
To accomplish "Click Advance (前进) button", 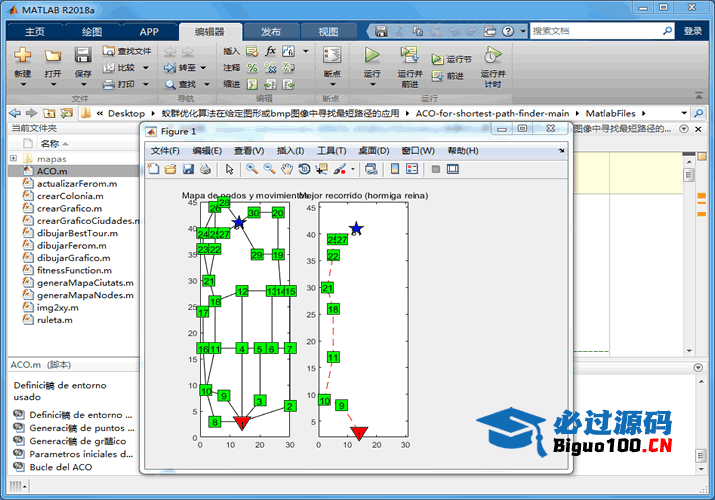I will (x=448, y=76).
